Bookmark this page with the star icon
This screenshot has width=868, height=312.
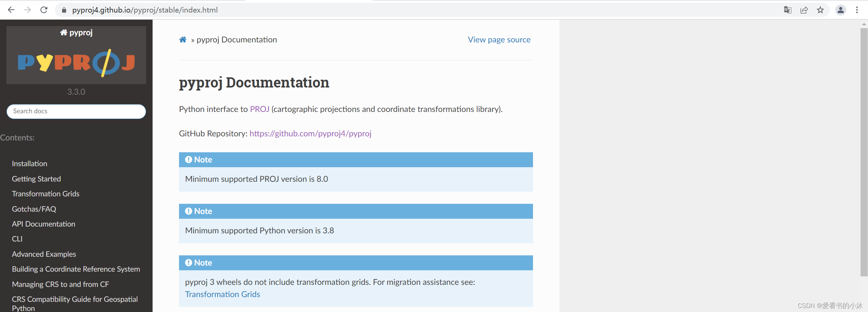820,10
